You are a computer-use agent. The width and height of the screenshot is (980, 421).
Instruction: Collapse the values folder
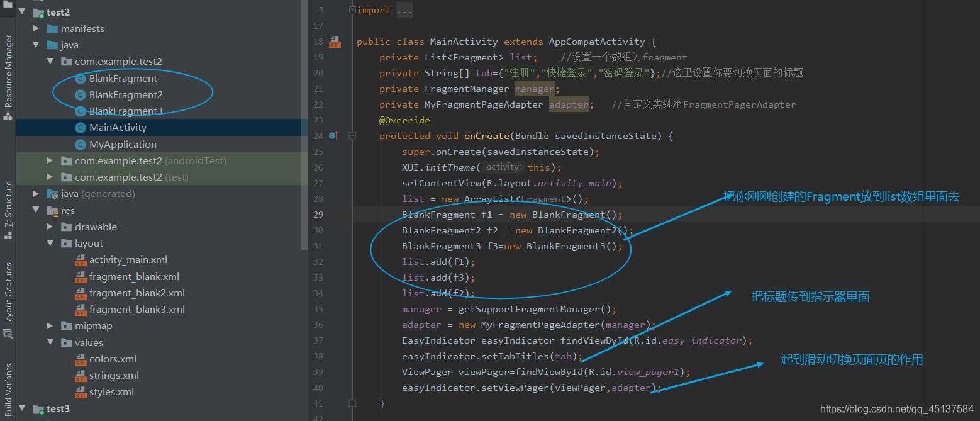[50, 342]
